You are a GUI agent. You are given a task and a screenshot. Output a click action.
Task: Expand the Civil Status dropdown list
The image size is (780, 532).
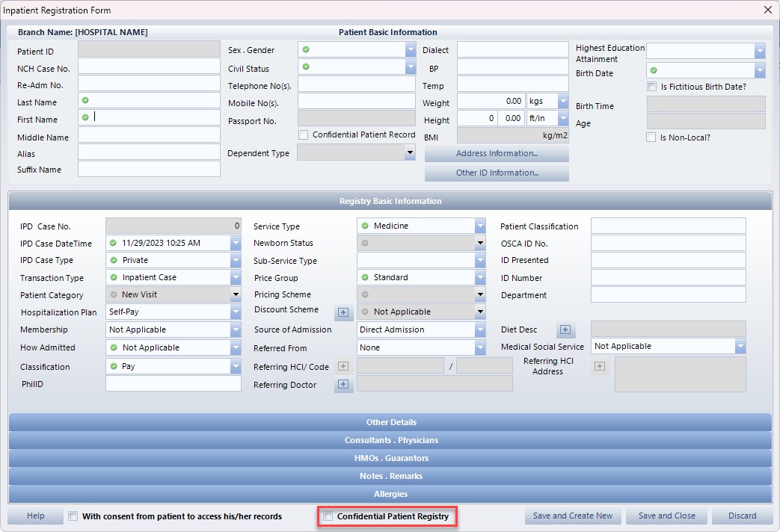point(411,67)
